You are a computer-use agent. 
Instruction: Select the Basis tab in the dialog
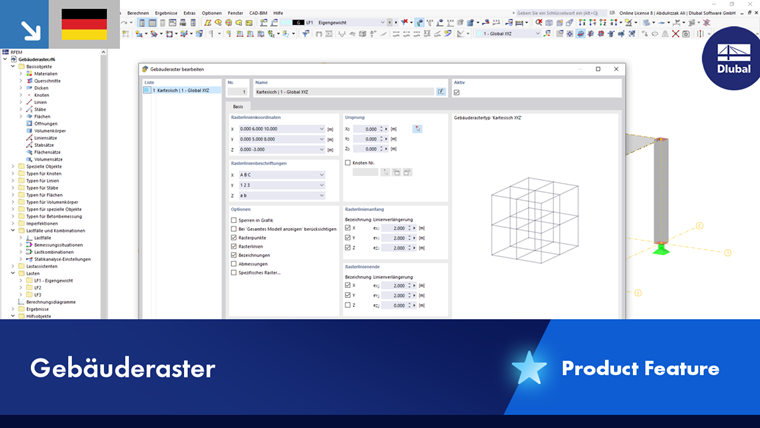(x=238, y=106)
